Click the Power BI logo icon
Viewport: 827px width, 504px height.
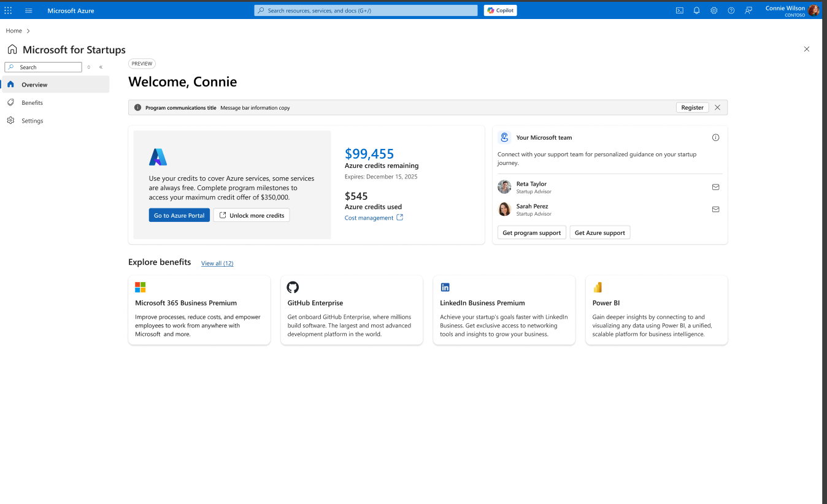(x=598, y=287)
